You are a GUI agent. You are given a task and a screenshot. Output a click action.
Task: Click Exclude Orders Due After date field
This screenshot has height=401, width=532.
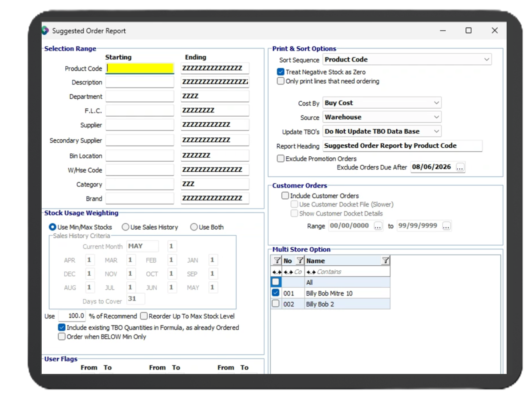click(432, 167)
